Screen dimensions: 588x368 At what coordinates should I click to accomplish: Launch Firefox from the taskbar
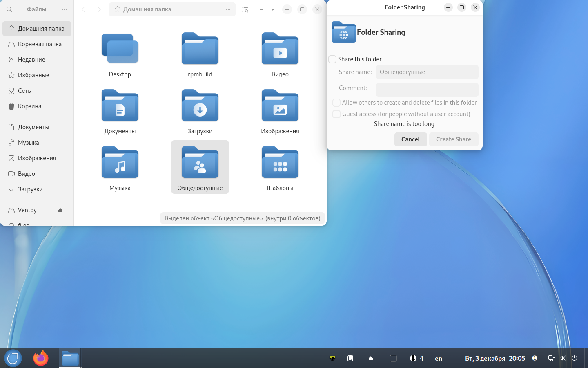(40, 358)
